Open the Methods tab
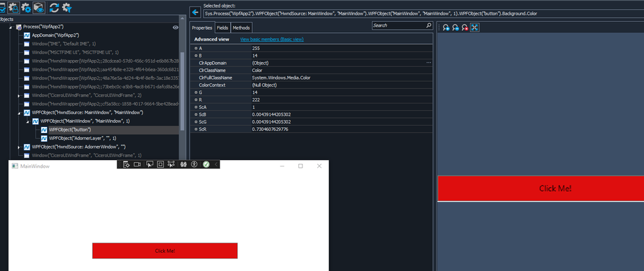 point(242,28)
